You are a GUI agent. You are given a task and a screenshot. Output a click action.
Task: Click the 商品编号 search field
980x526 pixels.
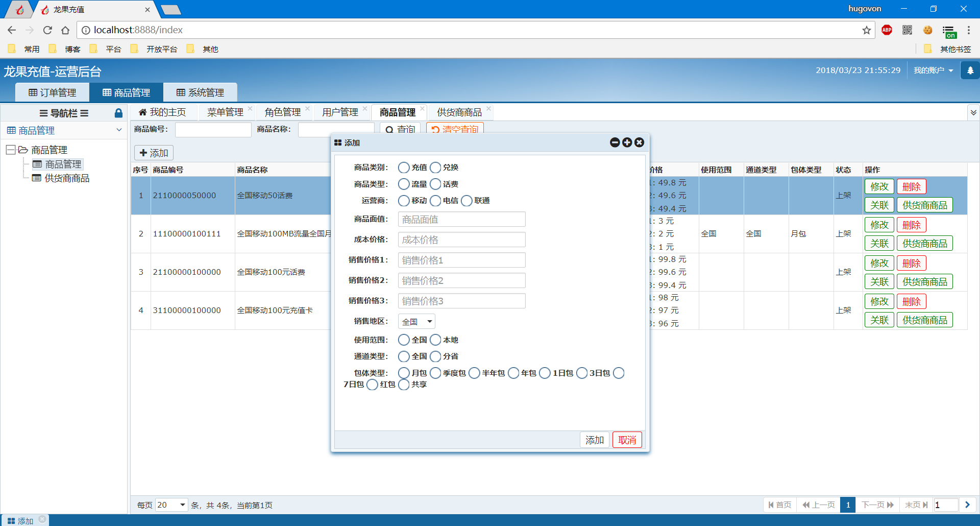(213, 129)
